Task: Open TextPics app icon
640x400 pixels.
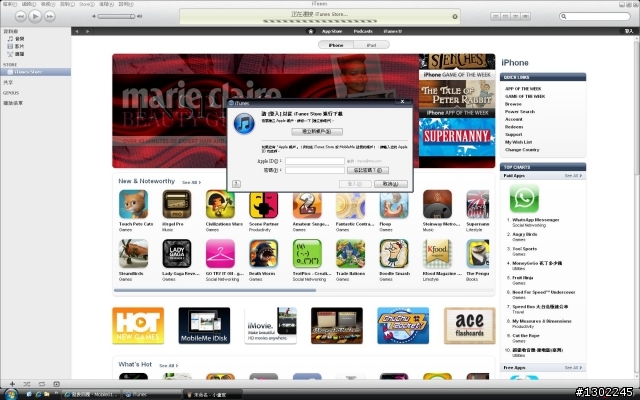Action: coord(307,253)
